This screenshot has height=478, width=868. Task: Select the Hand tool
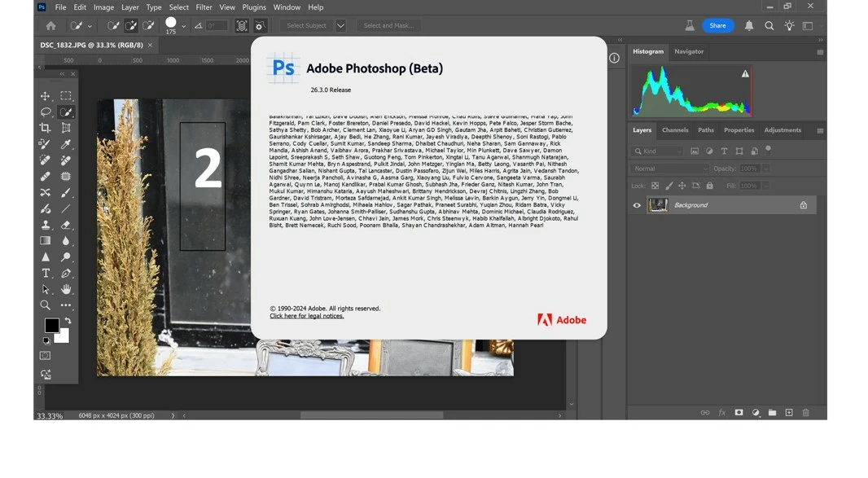[x=66, y=289]
